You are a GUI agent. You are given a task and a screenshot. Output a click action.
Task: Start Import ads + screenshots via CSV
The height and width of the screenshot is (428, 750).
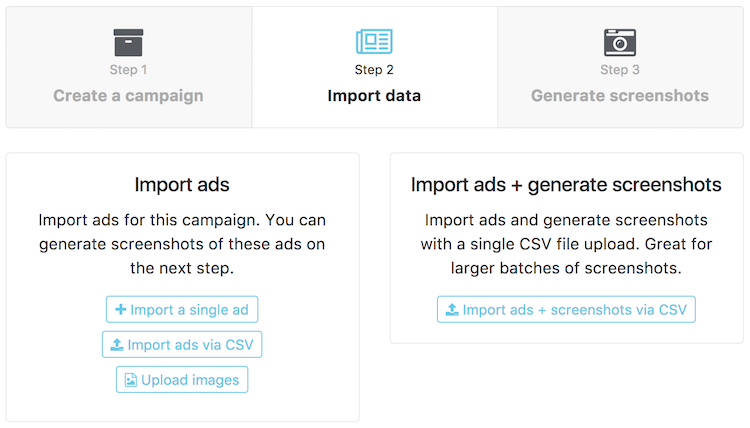[566, 310]
